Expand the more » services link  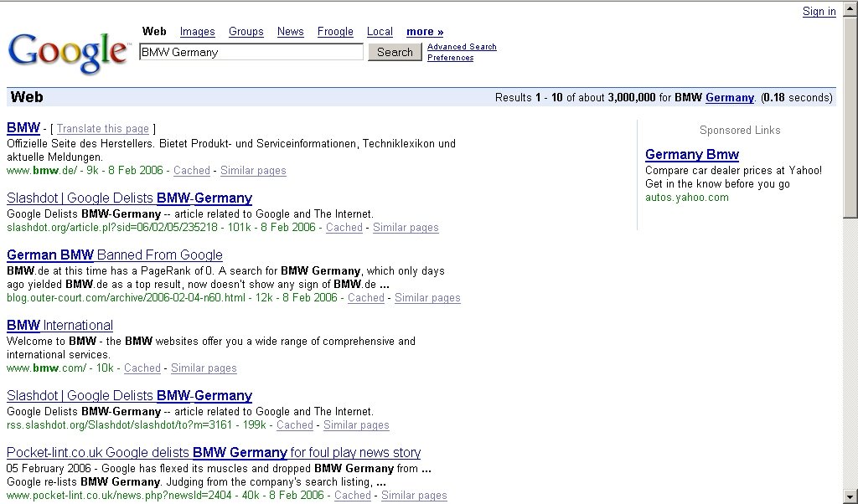425,32
